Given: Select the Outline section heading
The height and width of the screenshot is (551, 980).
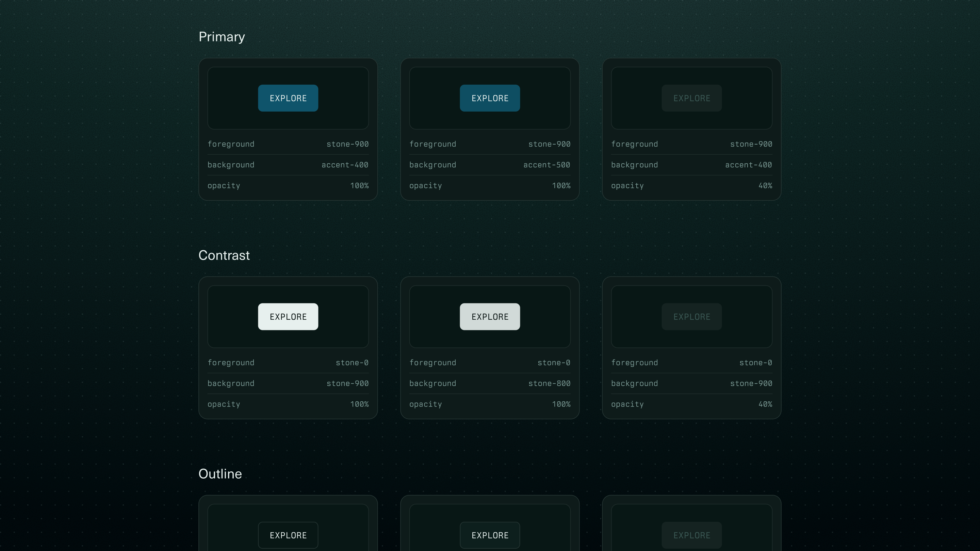Looking at the screenshot, I should click(220, 474).
